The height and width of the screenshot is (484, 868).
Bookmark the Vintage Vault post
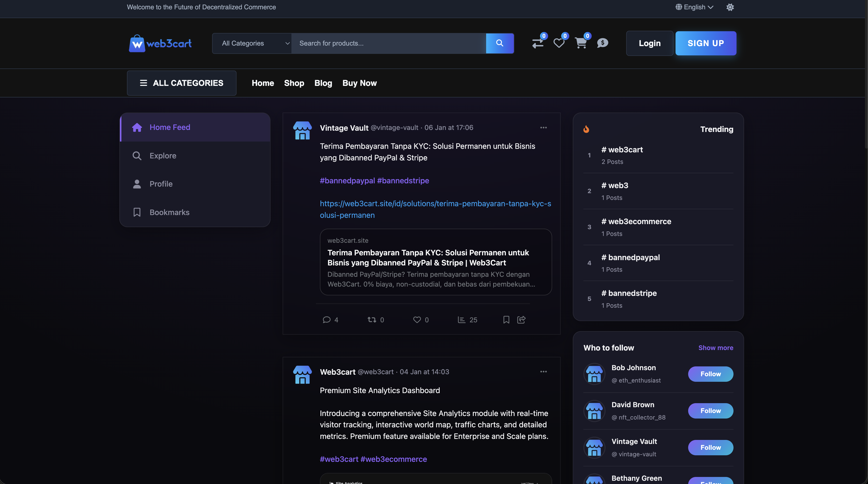coord(506,320)
